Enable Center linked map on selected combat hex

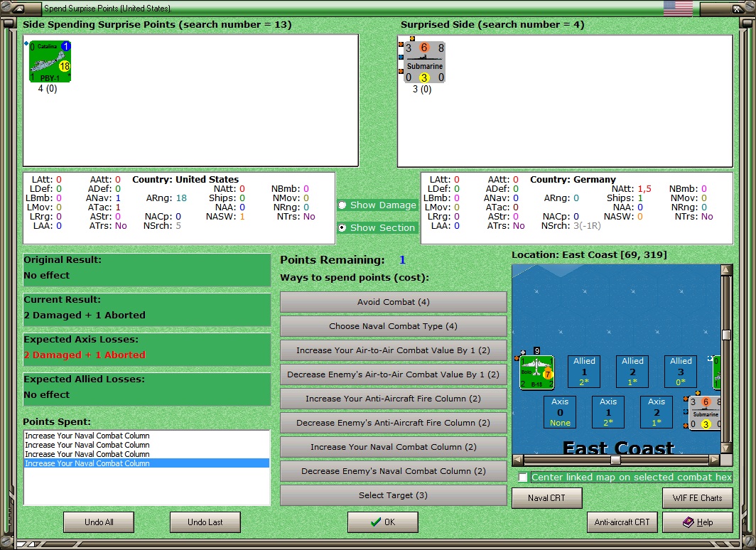[523, 478]
